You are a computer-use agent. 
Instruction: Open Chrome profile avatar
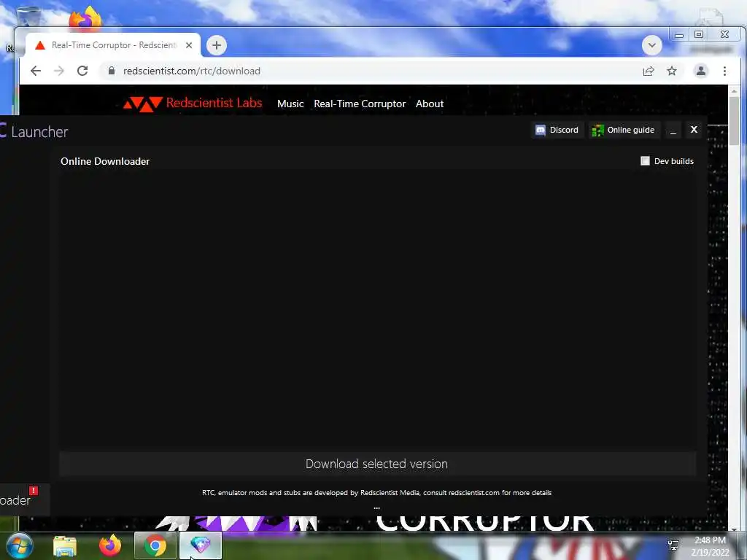[x=701, y=71]
